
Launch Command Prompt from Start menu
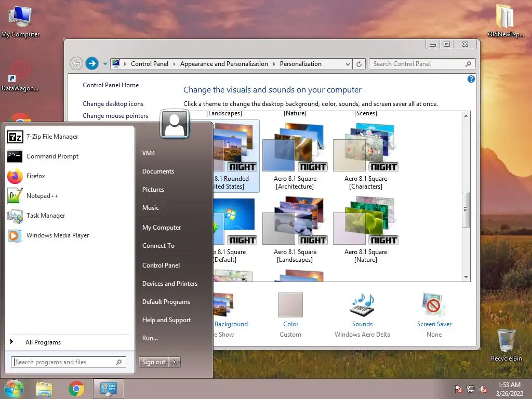(70, 156)
